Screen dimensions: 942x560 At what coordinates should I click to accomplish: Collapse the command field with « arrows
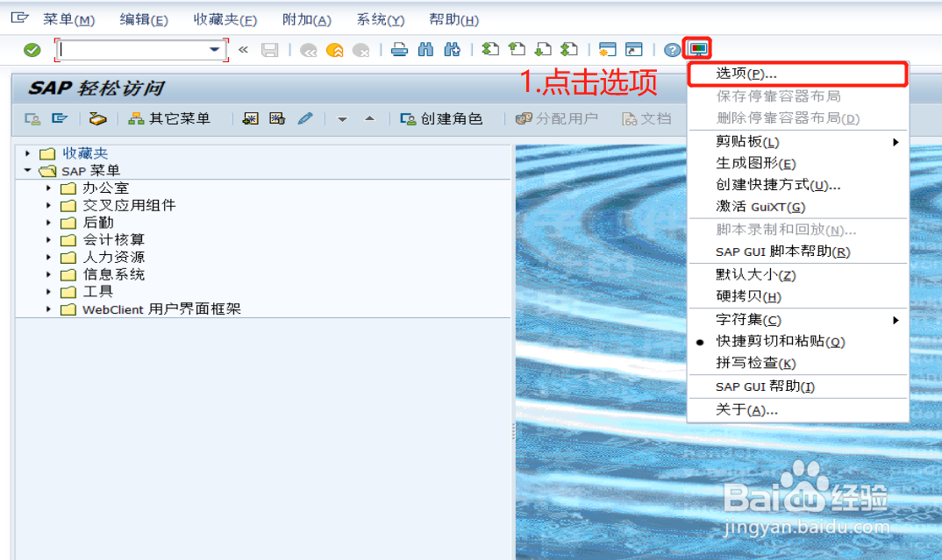[243, 50]
